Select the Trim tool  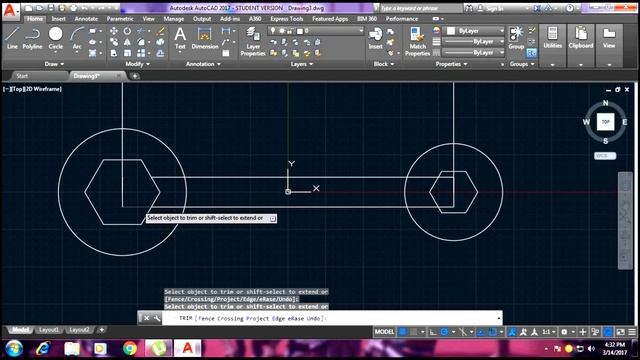(141, 31)
